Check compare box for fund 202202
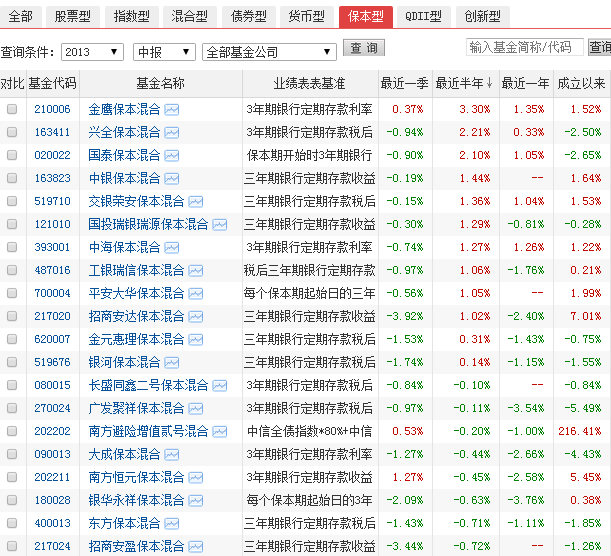Image resolution: width=611 pixels, height=556 pixels. [12, 431]
